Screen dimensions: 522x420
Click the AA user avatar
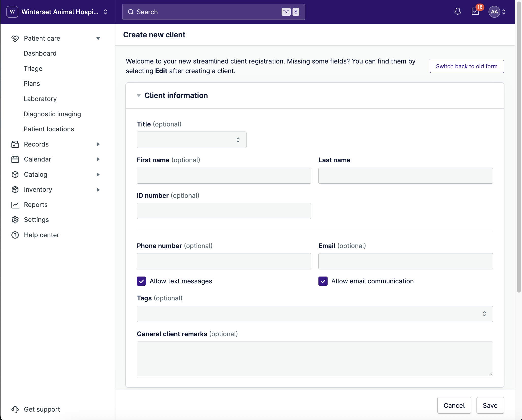coord(494,12)
